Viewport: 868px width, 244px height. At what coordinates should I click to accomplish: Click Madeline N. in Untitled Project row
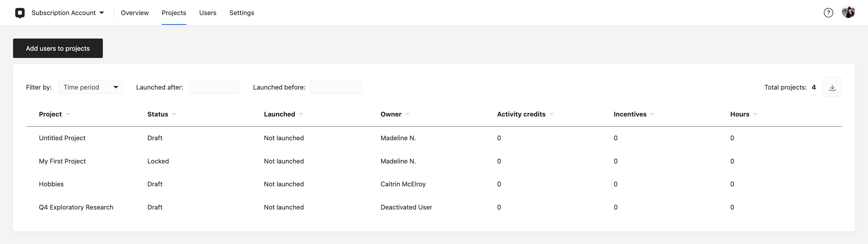pos(398,138)
